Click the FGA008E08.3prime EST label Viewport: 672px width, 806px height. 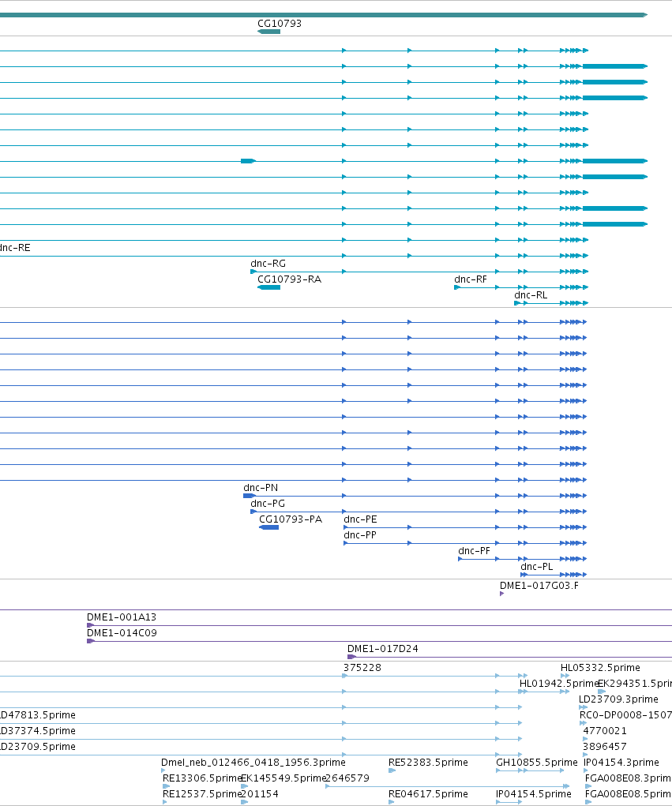pos(629,778)
